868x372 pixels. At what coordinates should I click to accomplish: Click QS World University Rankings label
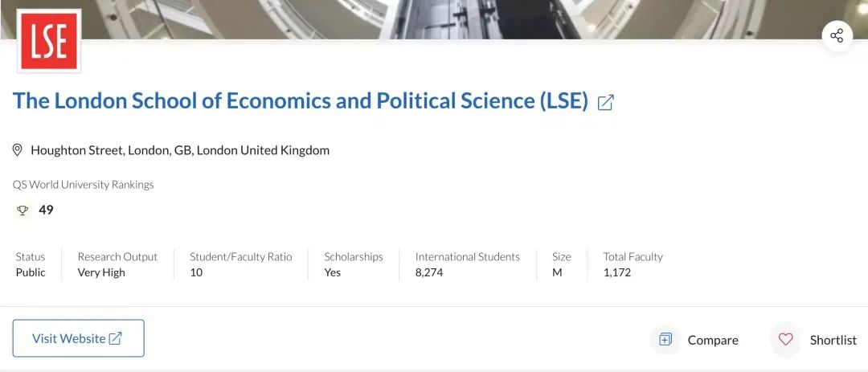pos(83,185)
